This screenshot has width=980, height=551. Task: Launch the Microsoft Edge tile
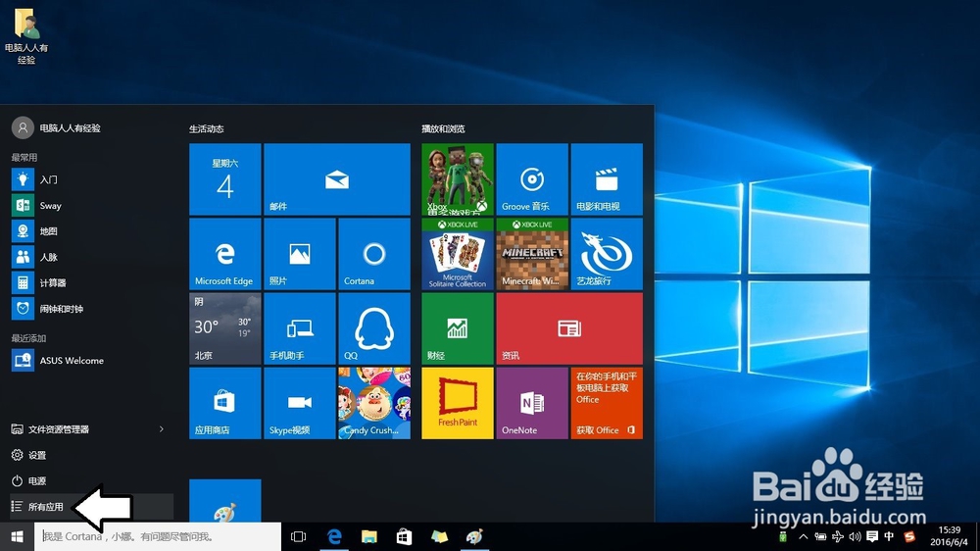pyautogui.click(x=225, y=254)
